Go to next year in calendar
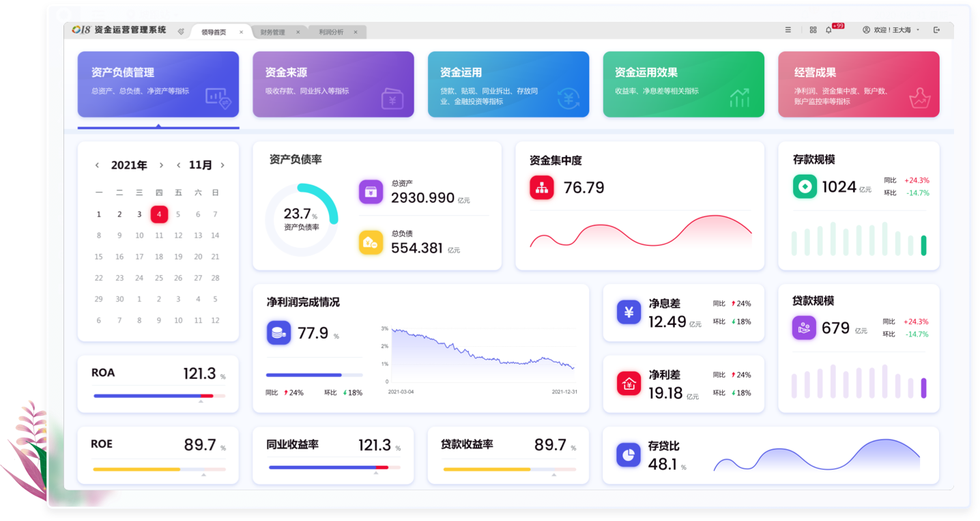 click(x=161, y=165)
